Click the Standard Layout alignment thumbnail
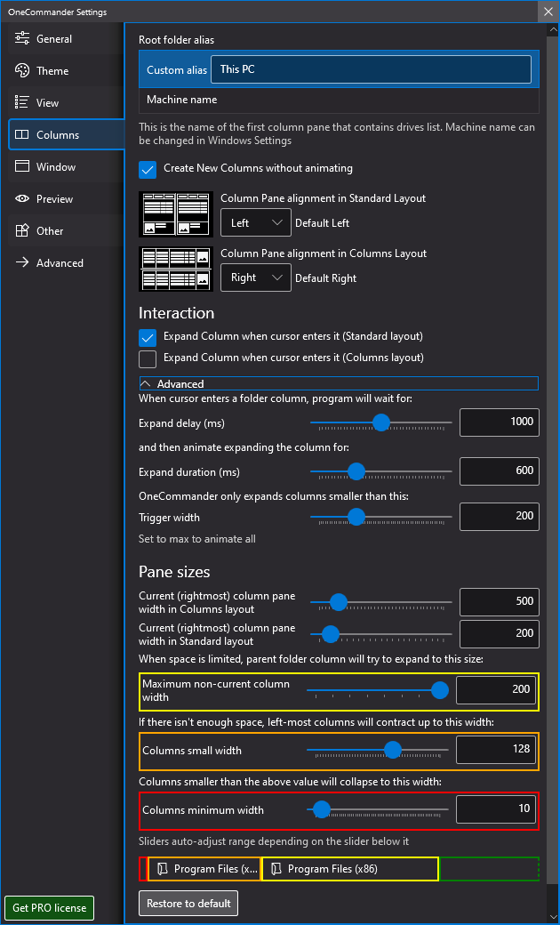 tap(176, 213)
